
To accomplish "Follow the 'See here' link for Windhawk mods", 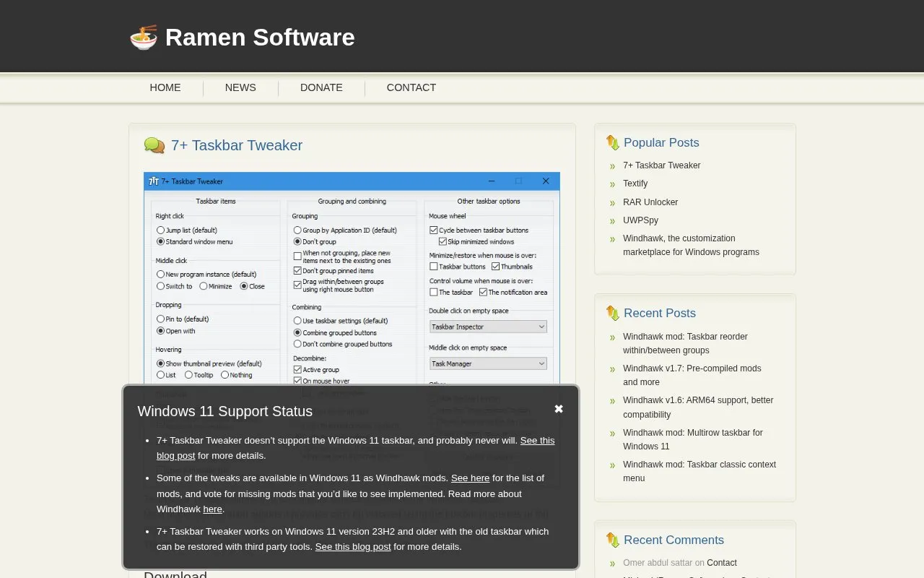I will click(x=470, y=478).
